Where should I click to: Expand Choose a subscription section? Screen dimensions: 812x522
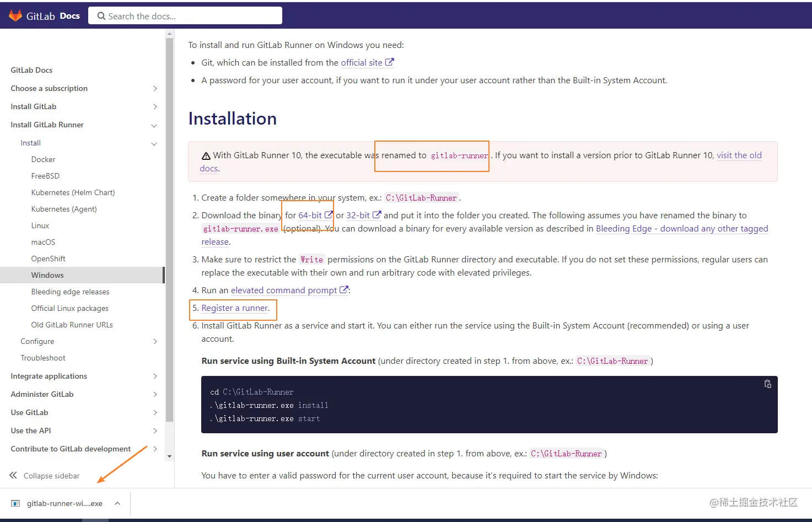pyautogui.click(x=155, y=88)
